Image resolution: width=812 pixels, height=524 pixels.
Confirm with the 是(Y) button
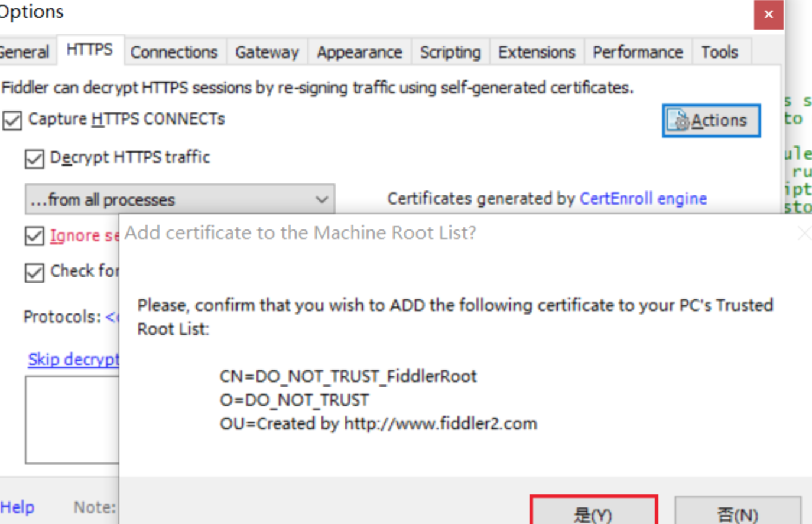click(x=593, y=511)
